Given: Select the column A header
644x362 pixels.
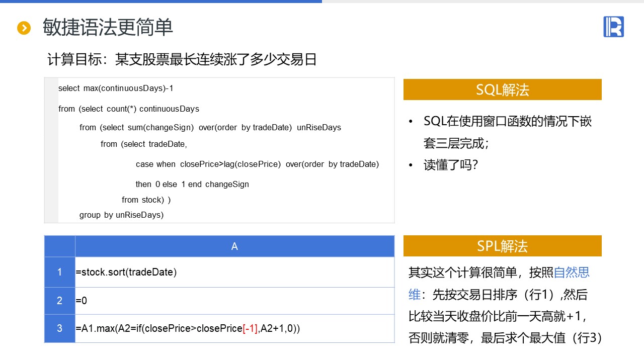Looking at the screenshot, I should 234,246.
